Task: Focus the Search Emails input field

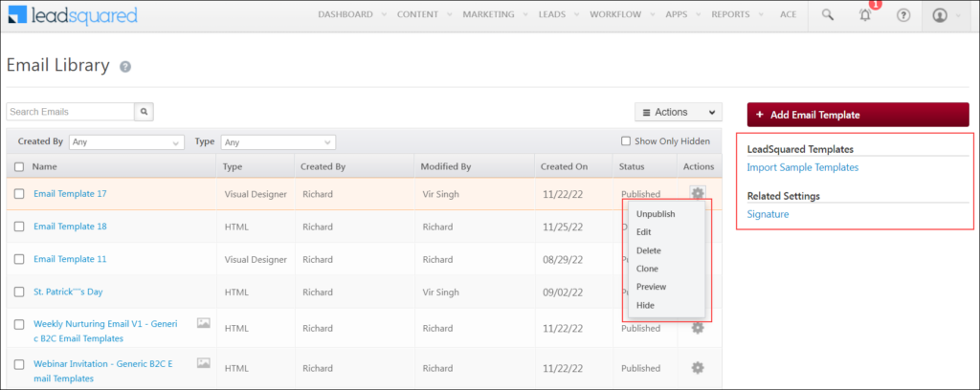Action: pyautogui.click(x=70, y=112)
